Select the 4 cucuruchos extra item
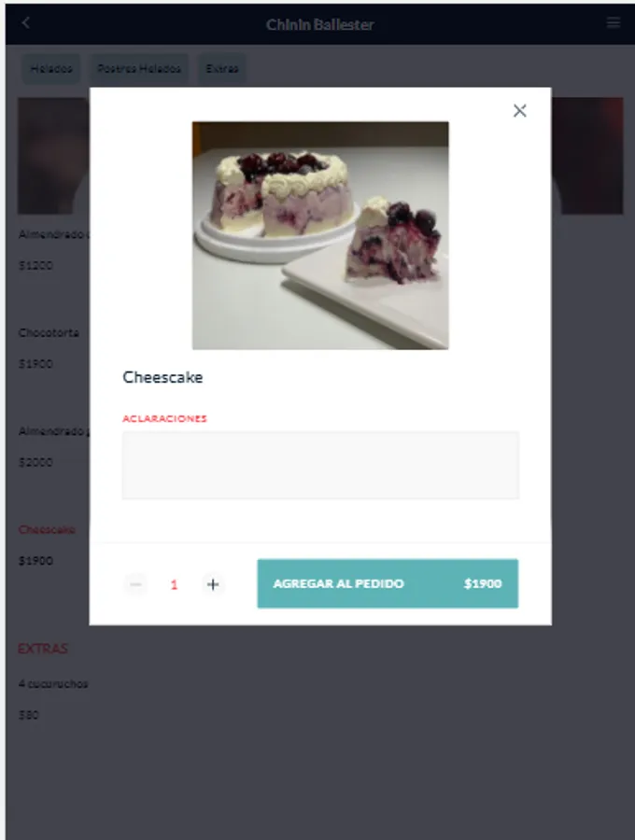The height and width of the screenshot is (840, 635). pyautogui.click(x=53, y=684)
